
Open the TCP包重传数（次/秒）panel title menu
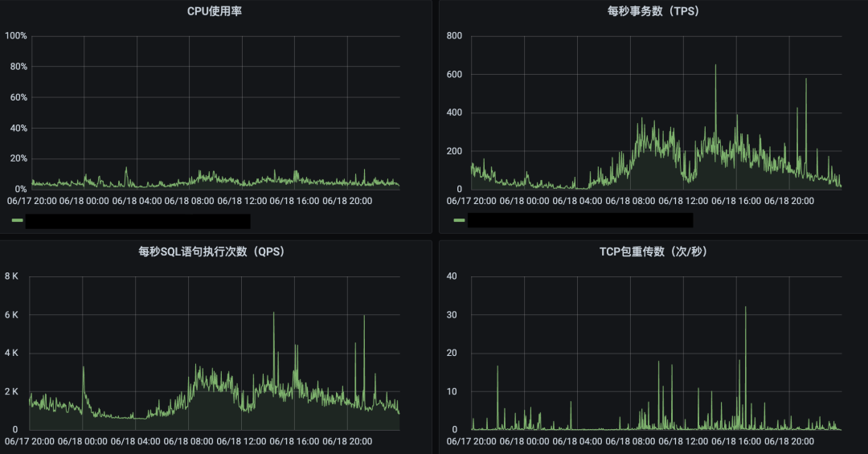point(653,252)
